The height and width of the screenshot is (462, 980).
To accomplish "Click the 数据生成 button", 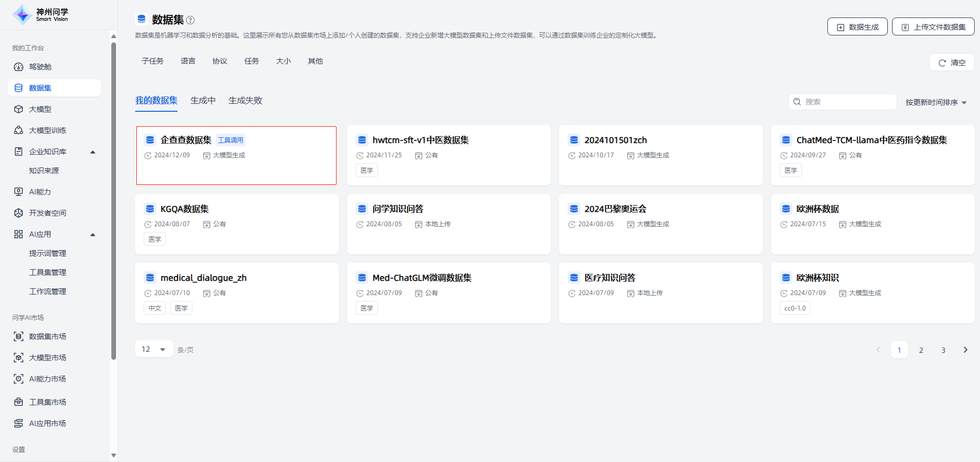I will [x=857, y=27].
